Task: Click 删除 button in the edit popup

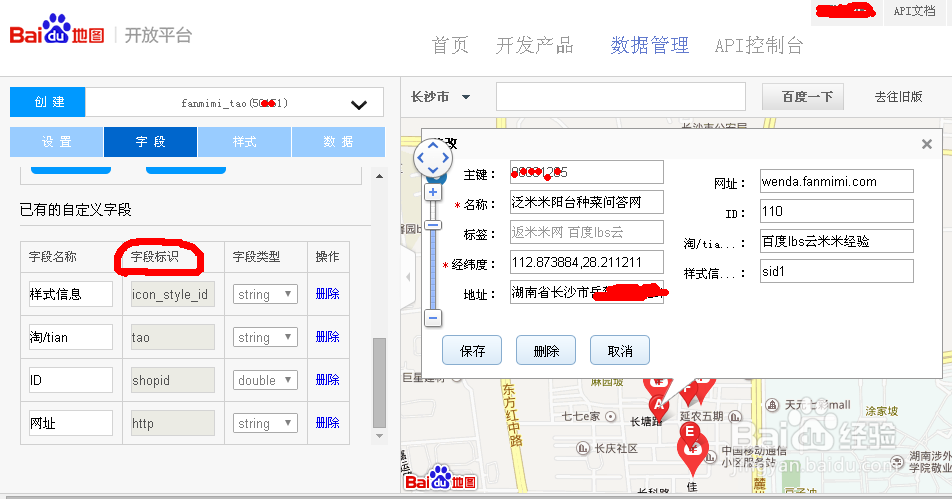Action: pos(546,350)
